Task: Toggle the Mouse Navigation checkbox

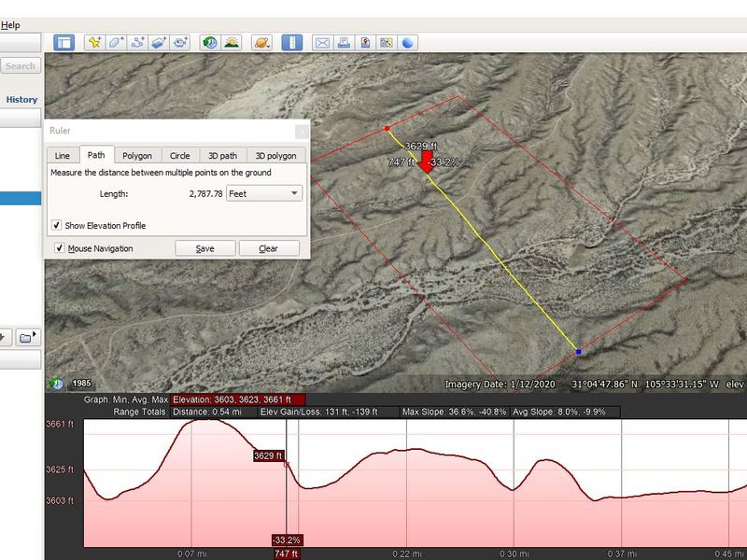Action: point(60,247)
